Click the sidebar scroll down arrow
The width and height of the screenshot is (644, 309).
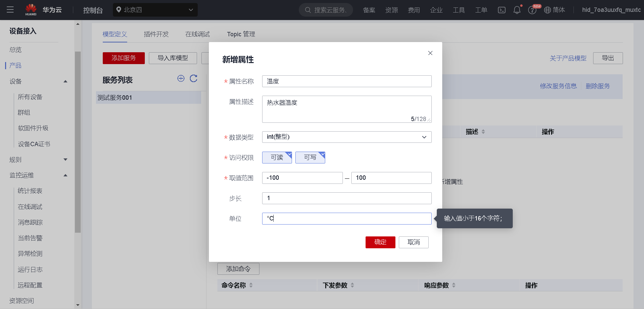click(x=78, y=305)
